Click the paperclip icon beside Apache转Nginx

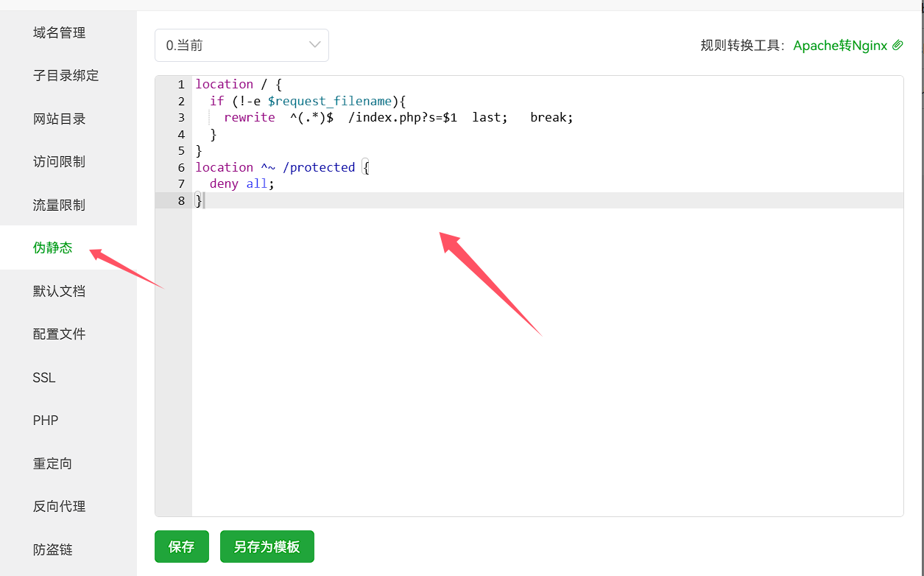pos(897,46)
